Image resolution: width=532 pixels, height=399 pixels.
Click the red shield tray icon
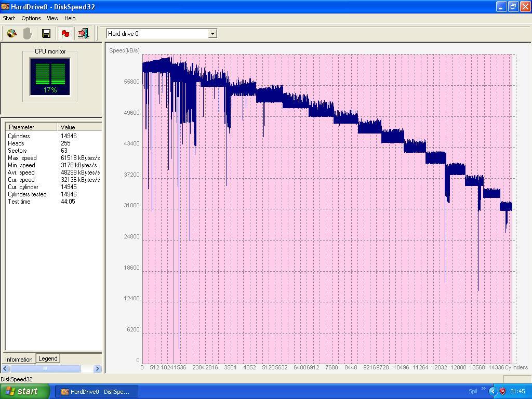502,391
